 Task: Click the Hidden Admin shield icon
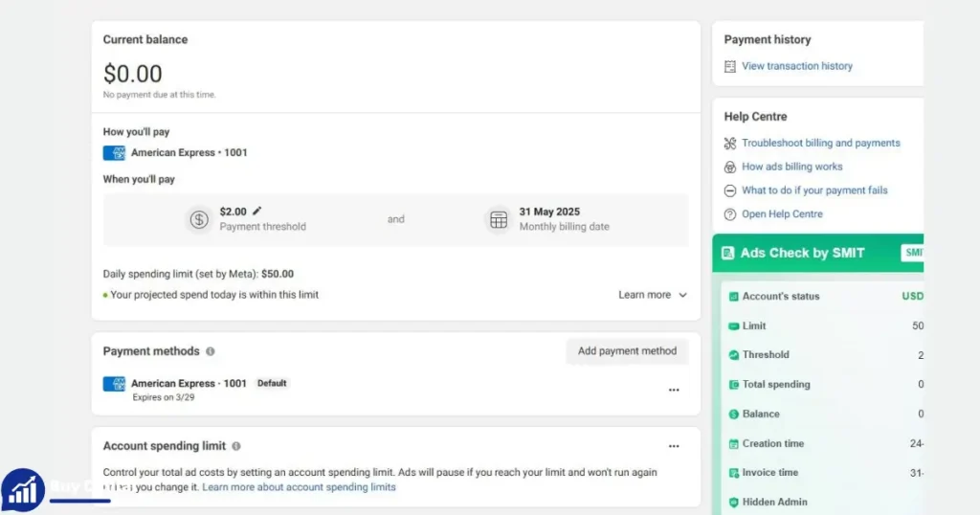pos(734,502)
